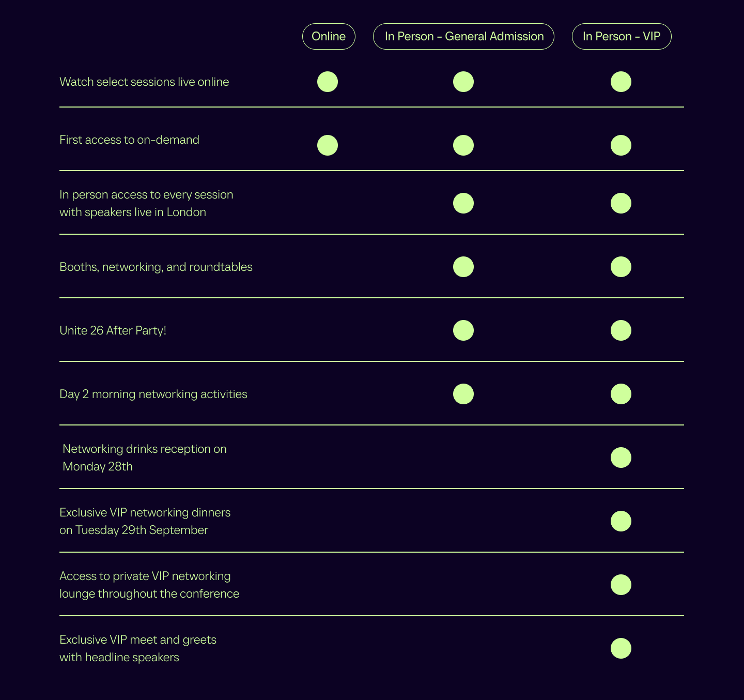Choose the In Person - VIP pill
The height and width of the screenshot is (700, 744).
[622, 37]
